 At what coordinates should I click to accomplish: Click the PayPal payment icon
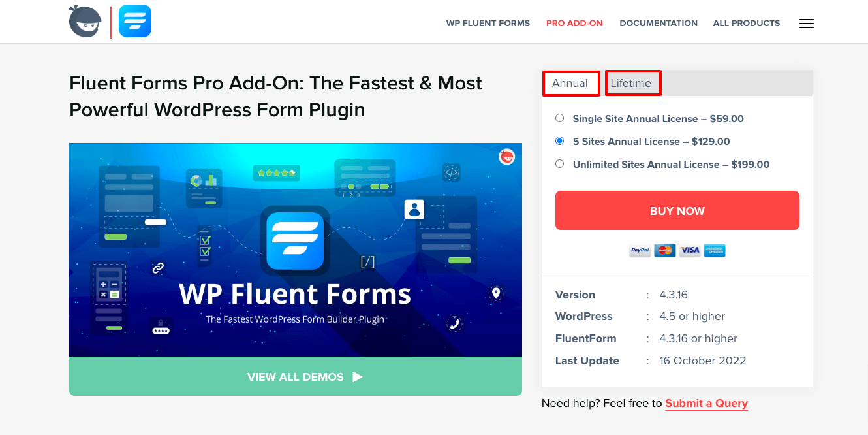[x=640, y=250]
